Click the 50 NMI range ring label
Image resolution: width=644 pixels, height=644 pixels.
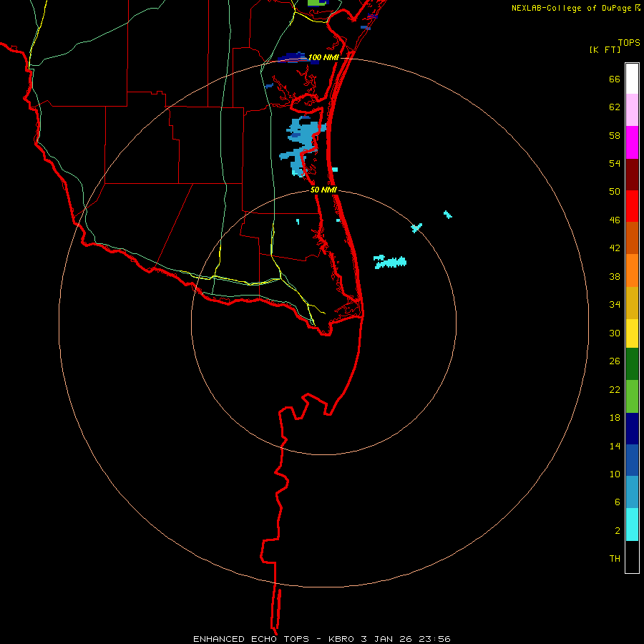coord(323,190)
